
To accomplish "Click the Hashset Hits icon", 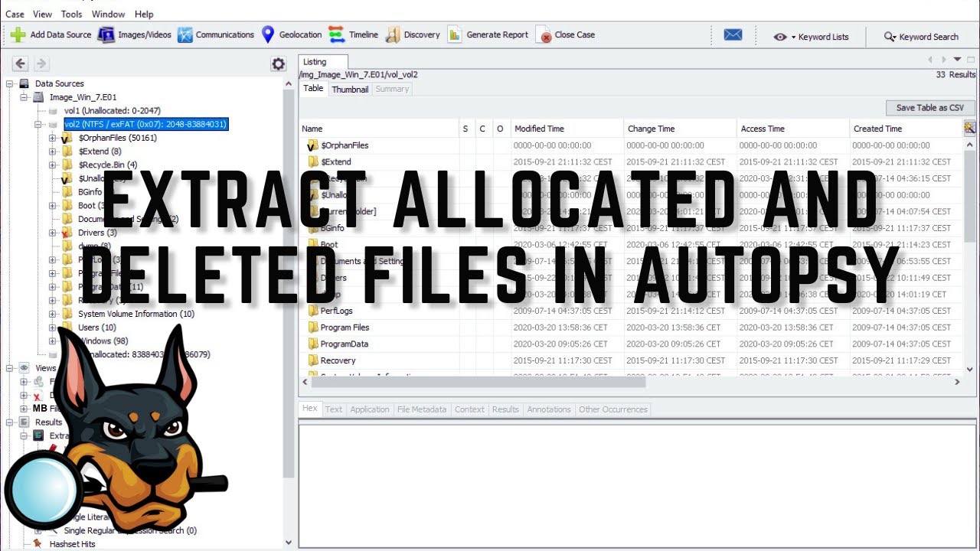I will point(37,544).
